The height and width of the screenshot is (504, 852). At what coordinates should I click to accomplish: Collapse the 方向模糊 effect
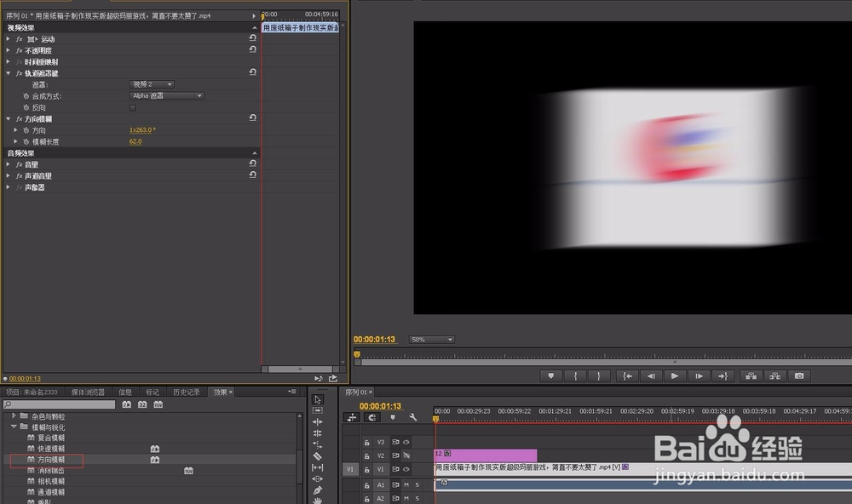point(9,119)
